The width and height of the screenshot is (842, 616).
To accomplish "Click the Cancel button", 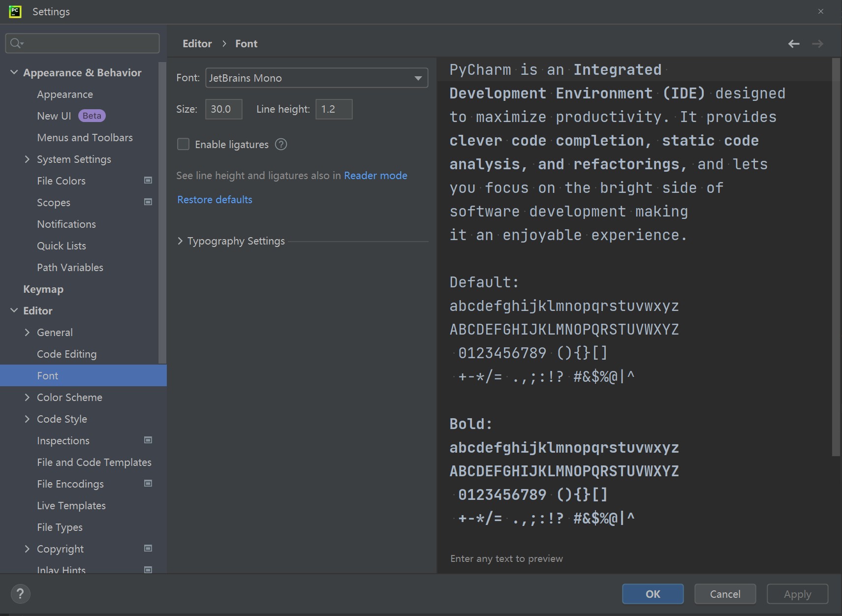I will 725,594.
